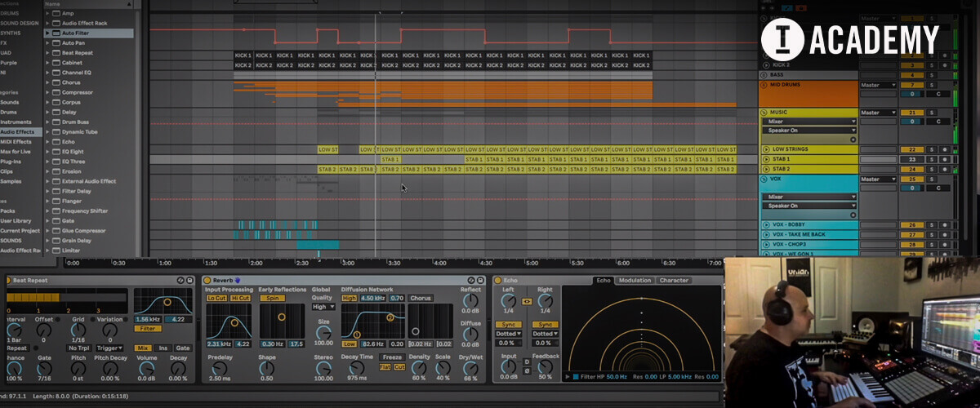Viewport: 980px width, 408px height.
Task: Open right Dotted mode dropdown in Echo
Action: click(545, 334)
